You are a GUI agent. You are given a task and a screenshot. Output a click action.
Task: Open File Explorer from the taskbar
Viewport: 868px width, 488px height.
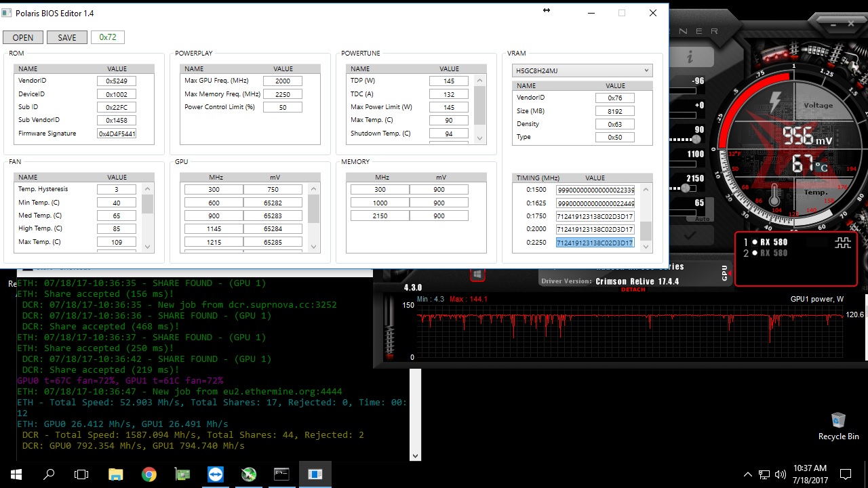[116, 474]
